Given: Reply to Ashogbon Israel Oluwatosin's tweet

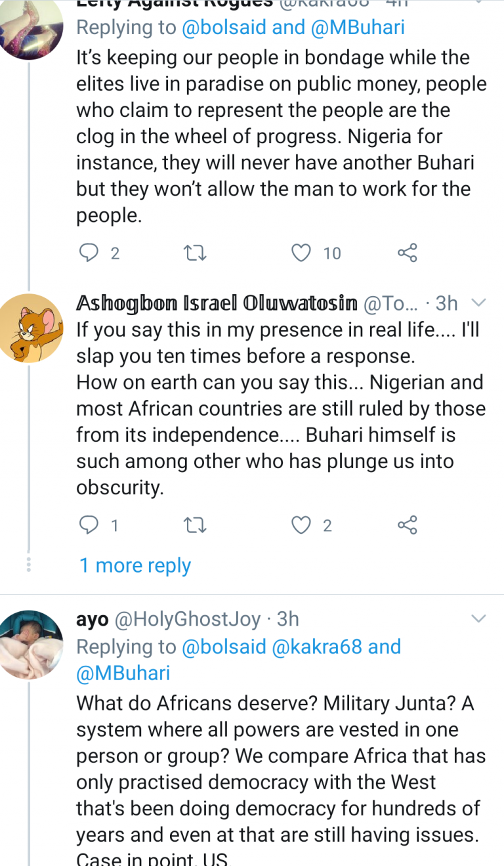Looking at the screenshot, I should tap(89, 525).
